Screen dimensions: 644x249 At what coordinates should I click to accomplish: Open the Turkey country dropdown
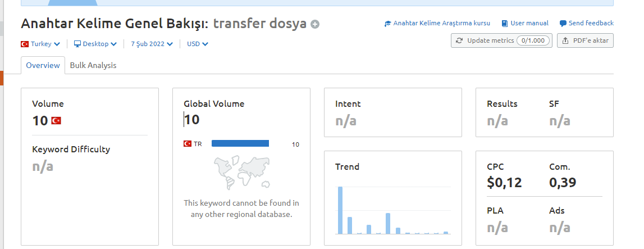click(x=40, y=44)
